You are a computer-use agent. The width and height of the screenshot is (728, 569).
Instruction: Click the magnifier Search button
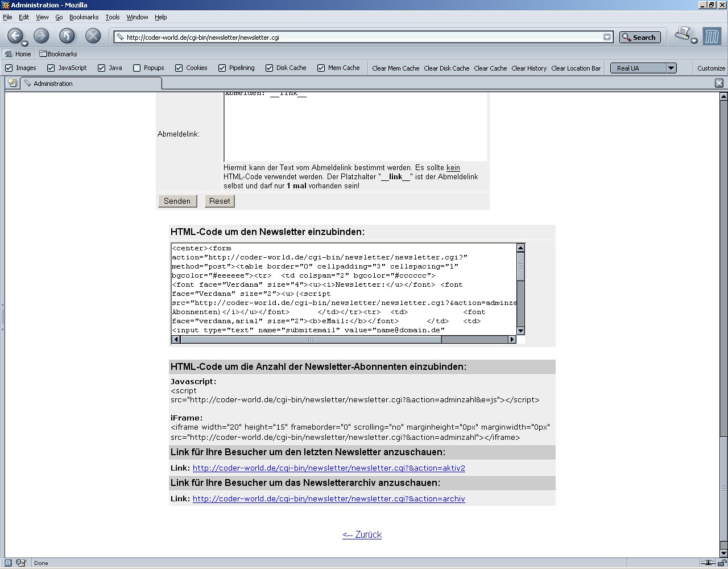pyautogui.click(x=640, y=37)
